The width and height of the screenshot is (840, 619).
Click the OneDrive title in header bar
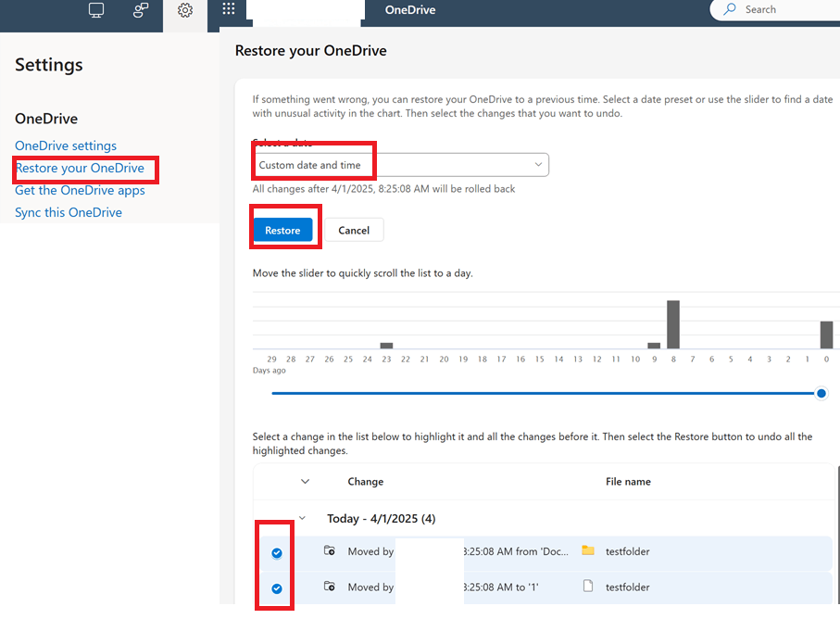[410, 9]
